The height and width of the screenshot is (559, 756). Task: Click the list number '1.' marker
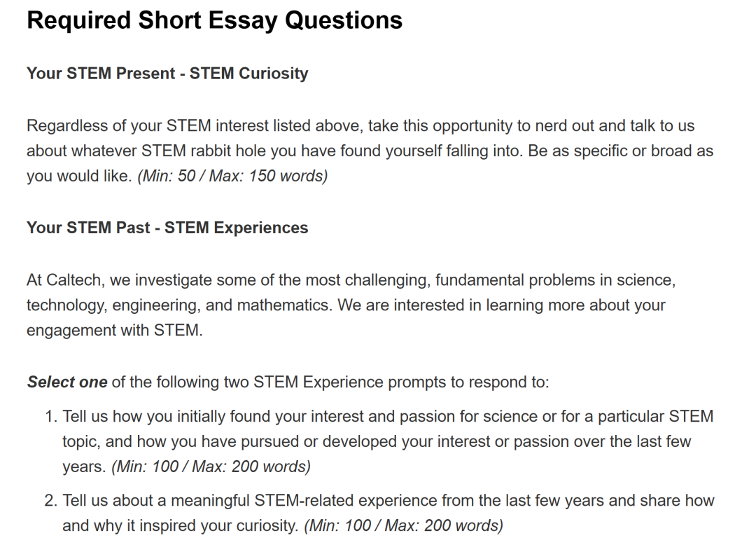51,416
